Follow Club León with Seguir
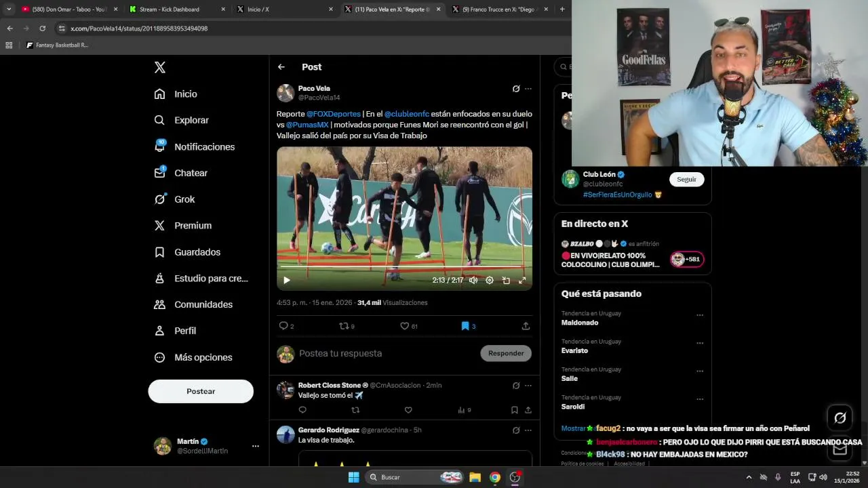Screen dimensions: 868x488 (686, 180)
